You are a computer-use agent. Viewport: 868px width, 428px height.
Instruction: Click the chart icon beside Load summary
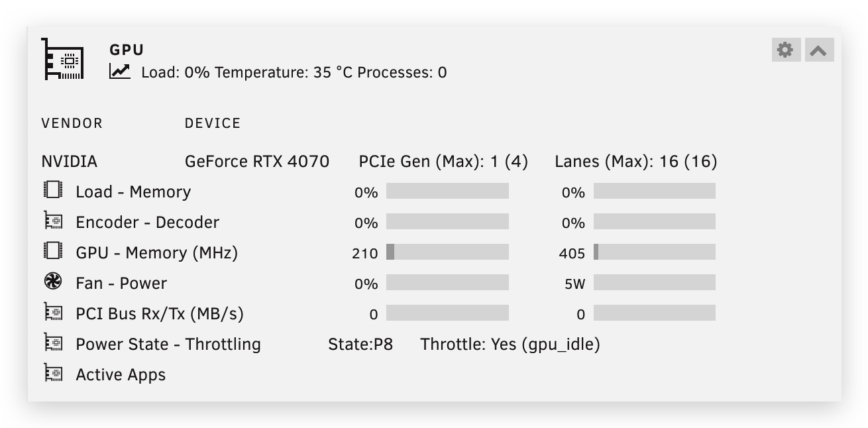coord(120,71)
